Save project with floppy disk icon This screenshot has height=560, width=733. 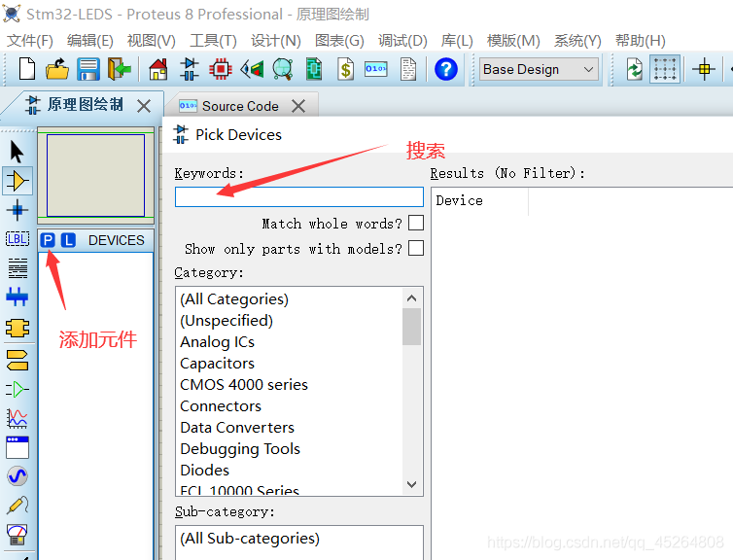pyautogui.click(x=88, y=69)
